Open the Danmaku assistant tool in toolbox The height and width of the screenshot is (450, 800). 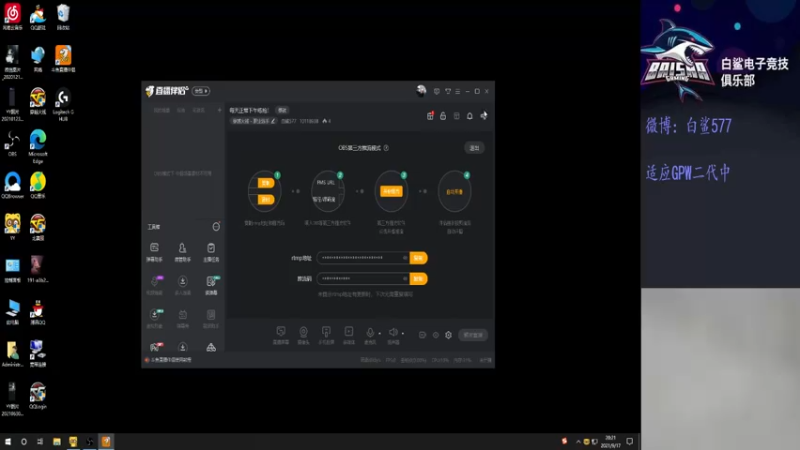coord(154,252)
